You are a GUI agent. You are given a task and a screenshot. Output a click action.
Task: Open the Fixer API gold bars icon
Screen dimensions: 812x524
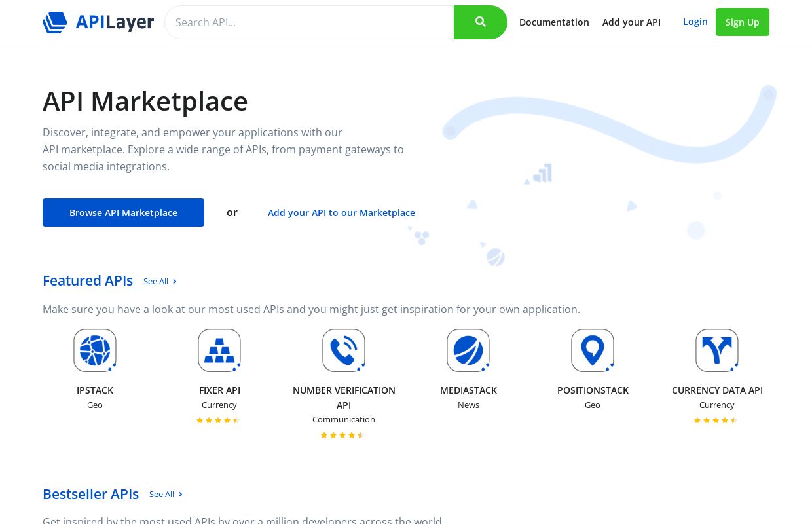point(219,350)
